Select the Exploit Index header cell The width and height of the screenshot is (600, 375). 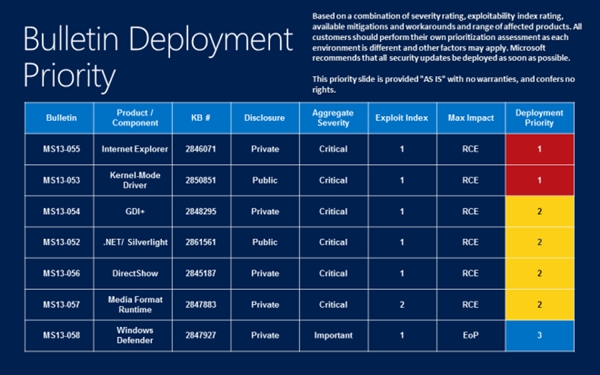402,118
